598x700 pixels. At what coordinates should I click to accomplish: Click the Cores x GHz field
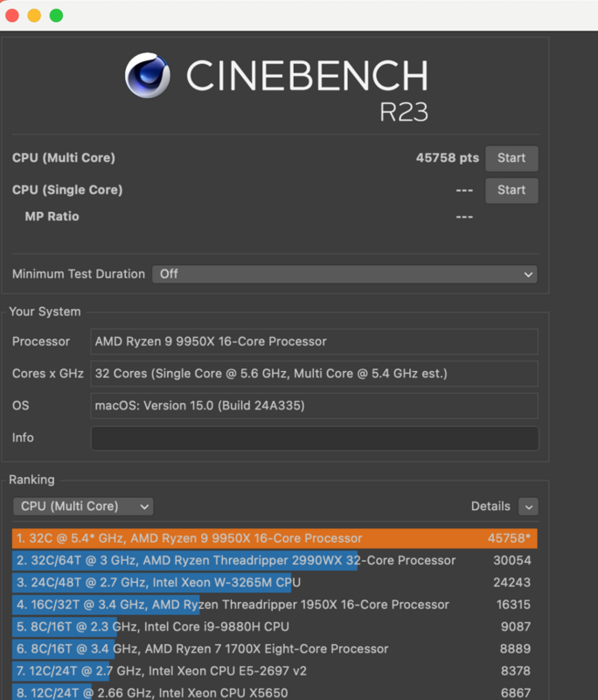[315, 374]
